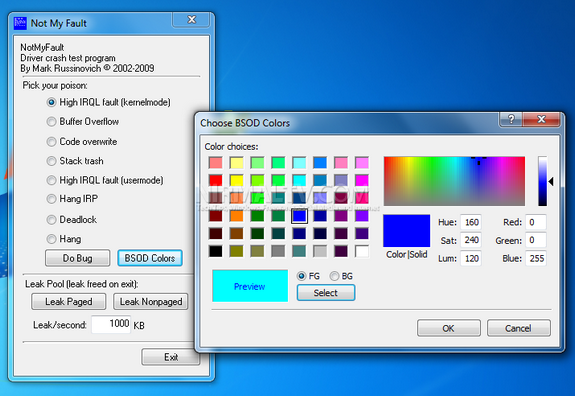The width and height of the screenshot is (575, 396).
Task: Exit the Not My Fault program
Action: tap(171, 357)
